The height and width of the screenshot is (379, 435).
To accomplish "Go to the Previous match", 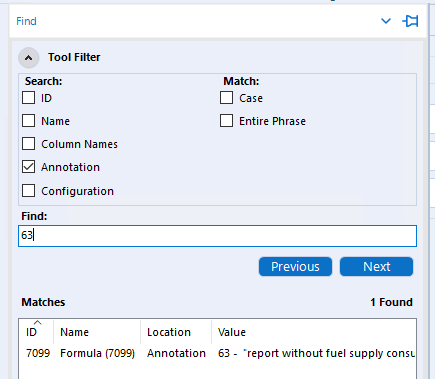I will (295, 267).
